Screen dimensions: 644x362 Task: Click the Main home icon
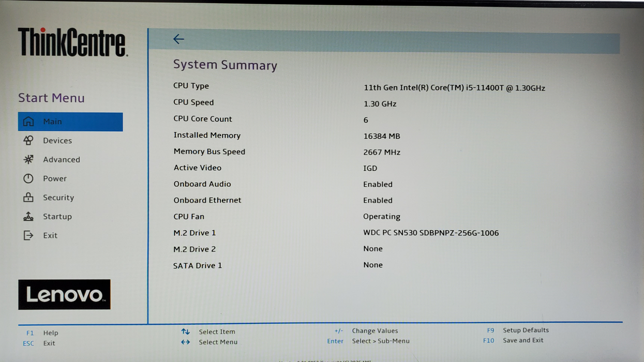(28, 122)
